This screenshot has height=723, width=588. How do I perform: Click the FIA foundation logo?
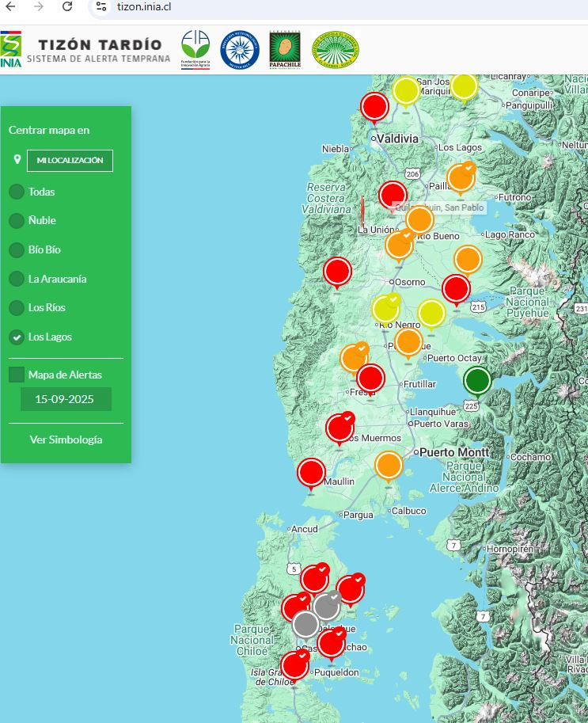pos(195,50)
